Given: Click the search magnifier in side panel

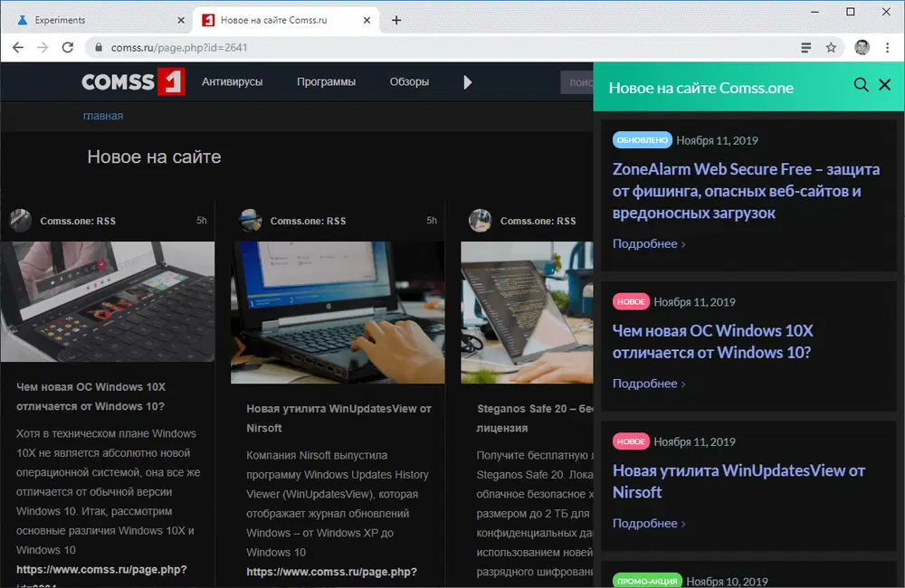Looking at the screenshot, I should pos(861,85).
